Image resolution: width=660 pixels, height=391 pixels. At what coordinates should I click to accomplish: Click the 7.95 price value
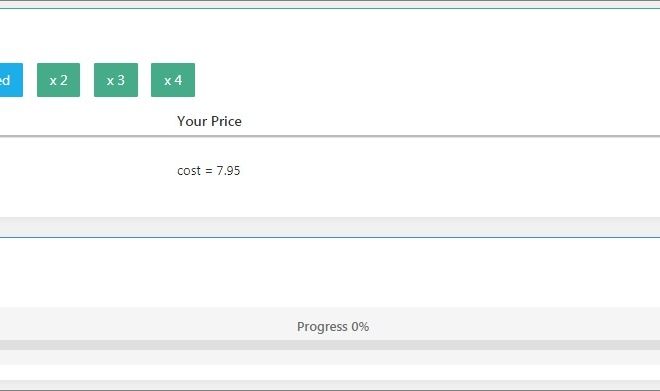coord(228,170)
